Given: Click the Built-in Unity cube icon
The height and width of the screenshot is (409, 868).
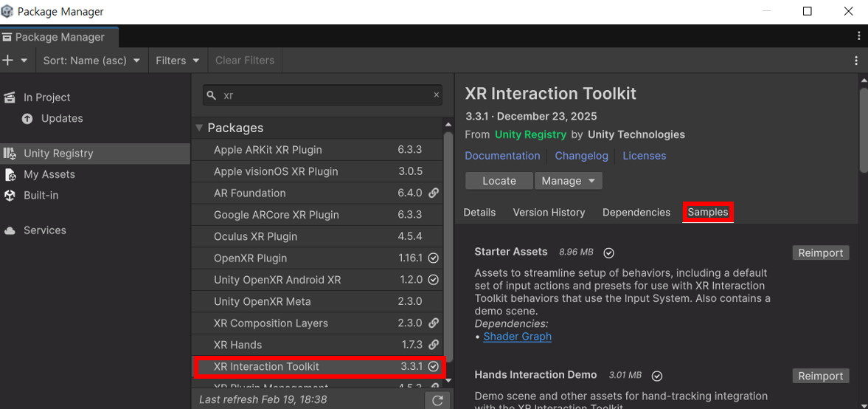Looking at the screenshot, I should pyautogui.click(x=10, y=196).
